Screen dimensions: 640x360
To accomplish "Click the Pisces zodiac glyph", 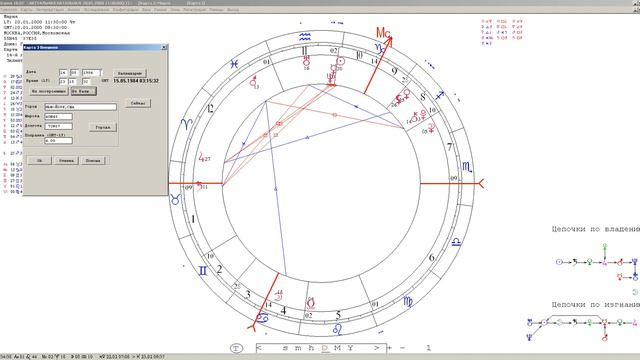I will coord(234,64).
